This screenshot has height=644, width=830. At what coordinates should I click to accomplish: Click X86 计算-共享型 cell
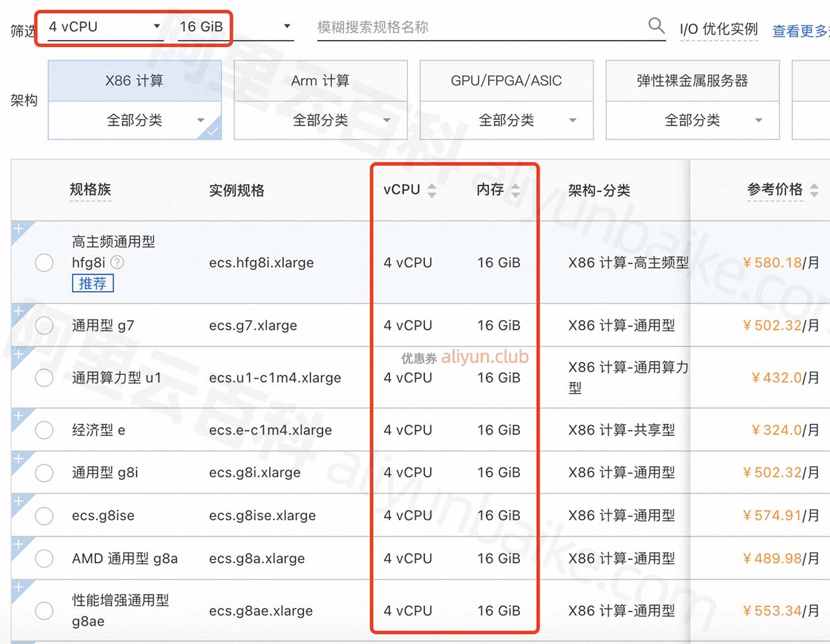click(622, 430)
